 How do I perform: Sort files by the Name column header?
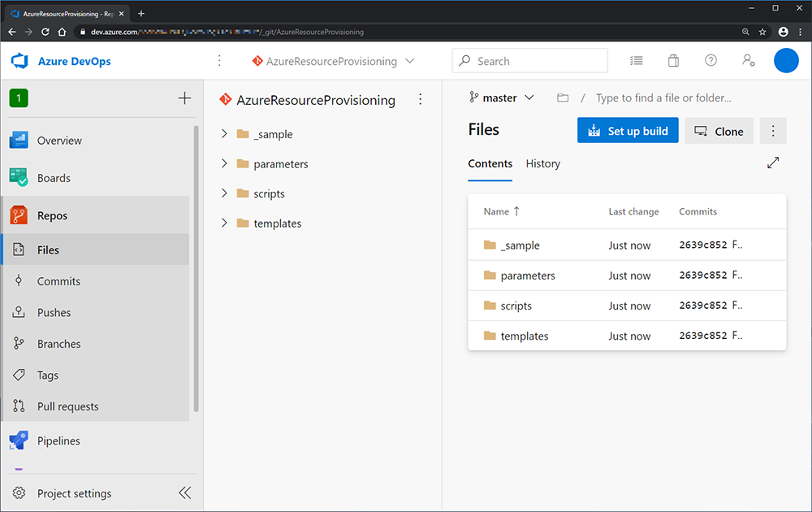[x=501, y=211]
